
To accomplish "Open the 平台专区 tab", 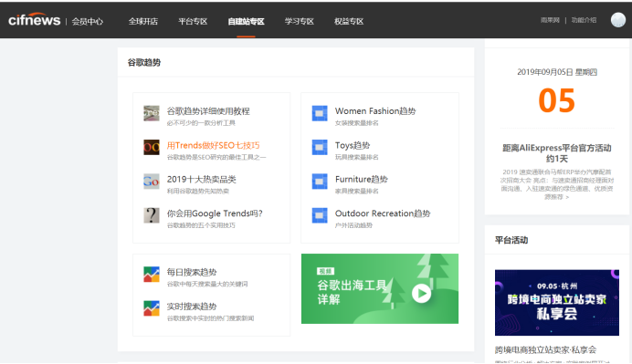I will click(193, 21).
